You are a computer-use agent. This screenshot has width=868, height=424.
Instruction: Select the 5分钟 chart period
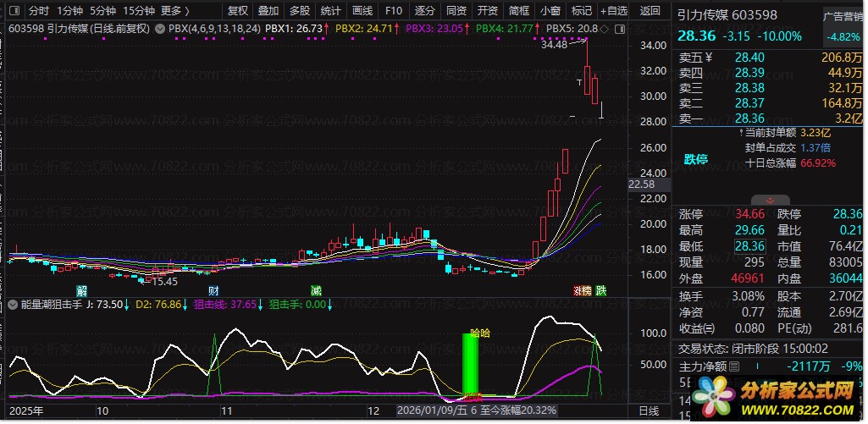coord(103,11)
